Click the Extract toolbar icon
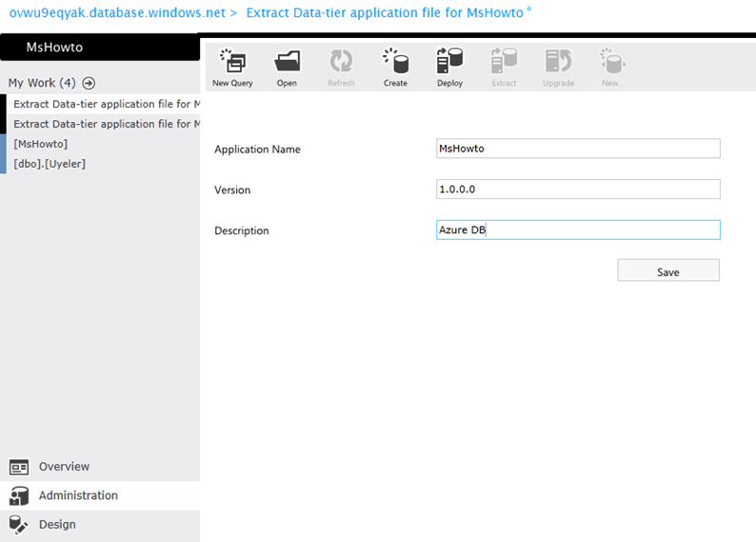The height and width of the screenshot is (542, 756). click(504, 63)
